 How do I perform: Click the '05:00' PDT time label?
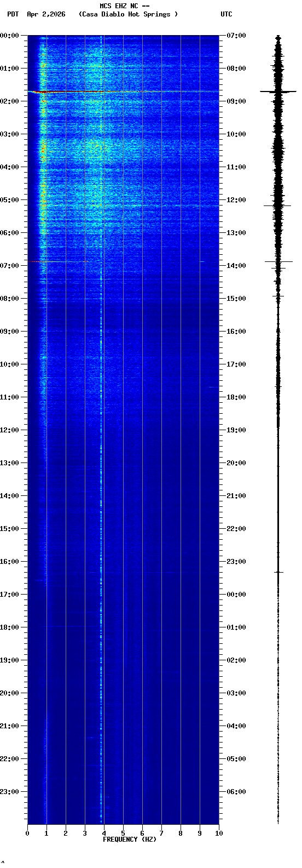[9, 200]
